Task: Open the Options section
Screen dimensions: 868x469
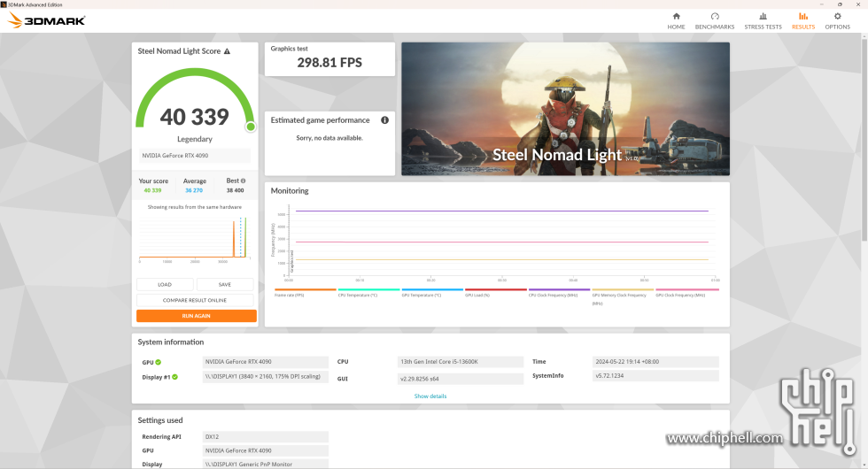Action: pos(838,21)
